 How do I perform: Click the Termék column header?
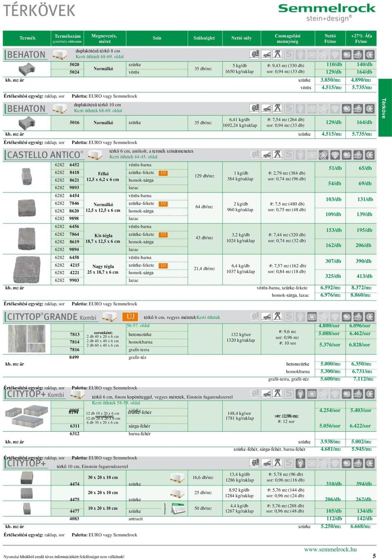click(x=27, y=38)
